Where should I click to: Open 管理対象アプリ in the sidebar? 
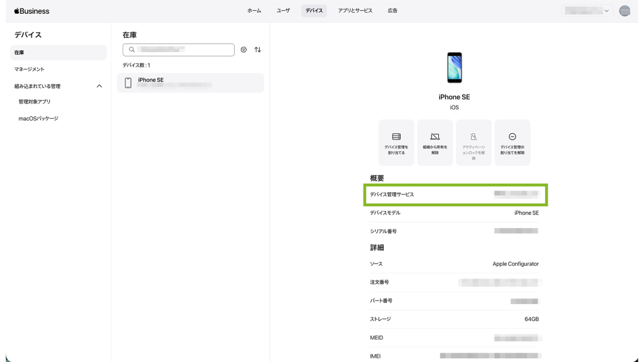point(35,102)
